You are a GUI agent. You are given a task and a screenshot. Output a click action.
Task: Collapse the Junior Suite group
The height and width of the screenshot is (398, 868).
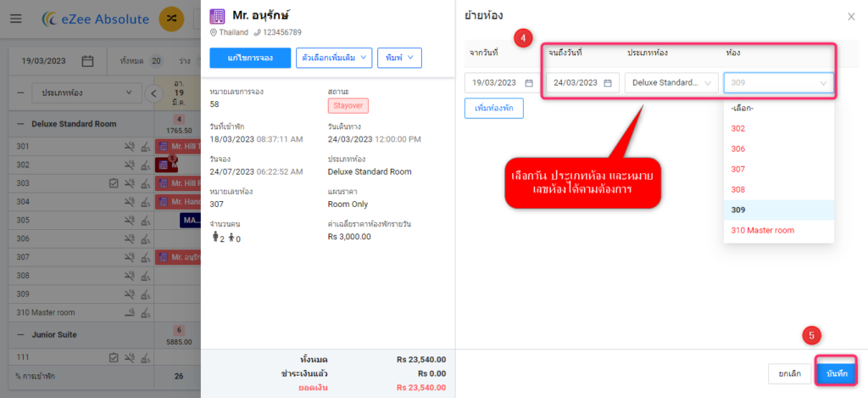(20, 335)
